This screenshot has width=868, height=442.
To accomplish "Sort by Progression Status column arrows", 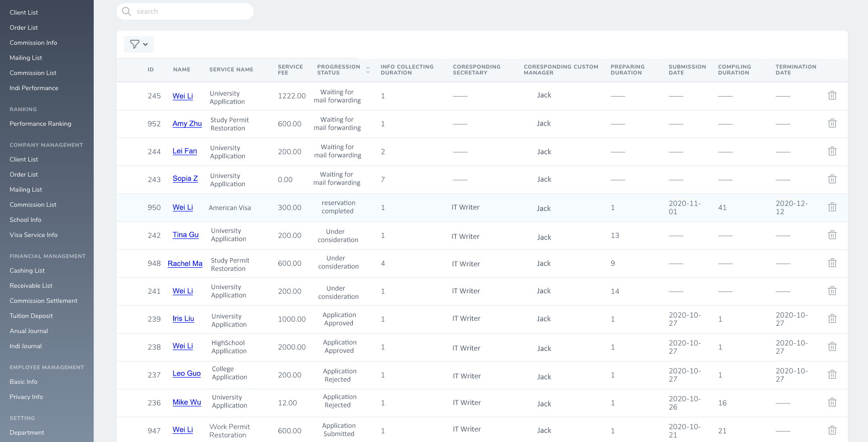I will pyautogui.click(x=368, y=70).
